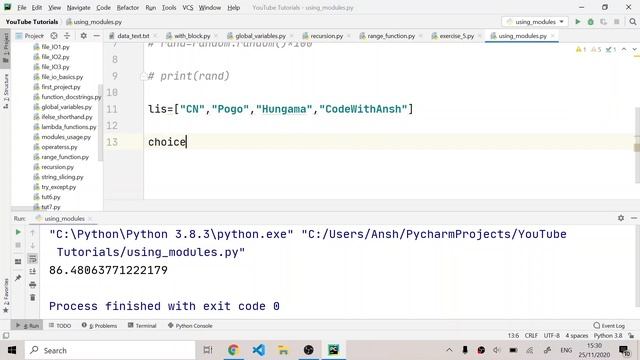Viewport: 640px width, 360px height.
Task: Switch to the data_text.txt editor tab
Action: pyautogui.click(x=133, y=36)
